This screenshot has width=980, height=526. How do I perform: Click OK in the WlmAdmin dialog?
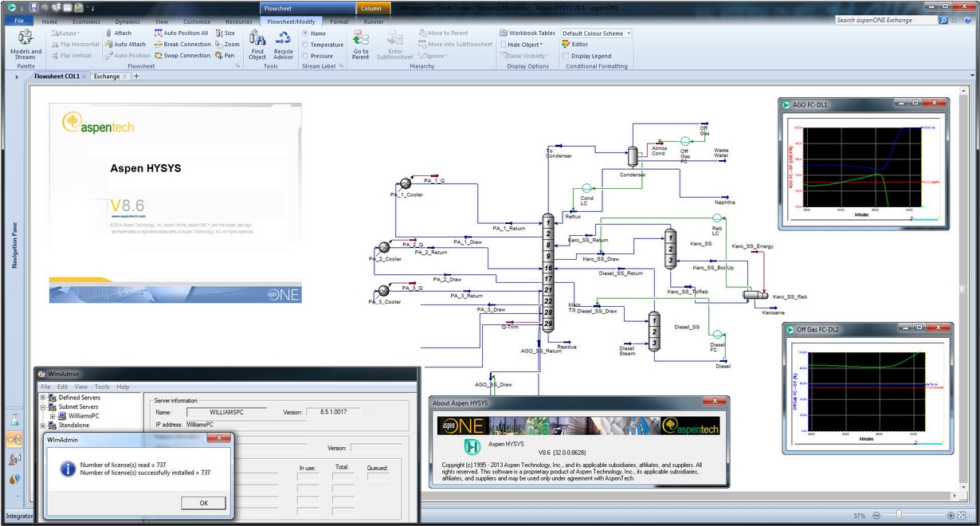click(203, 503)
